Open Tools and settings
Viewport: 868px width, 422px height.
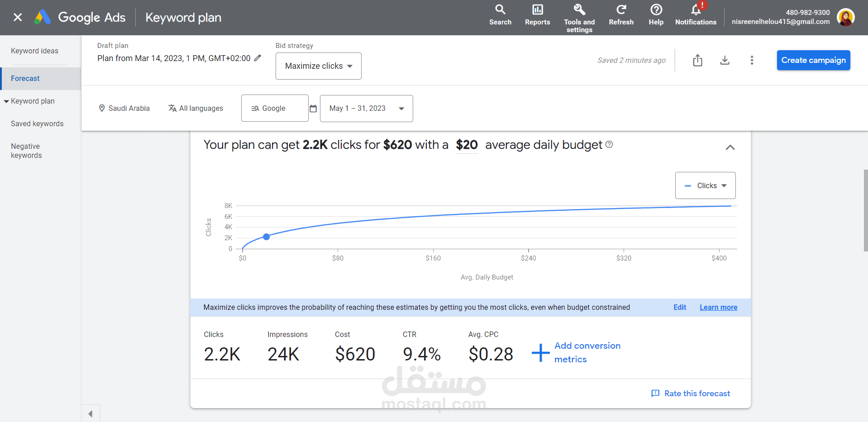[x=579, y=18]
